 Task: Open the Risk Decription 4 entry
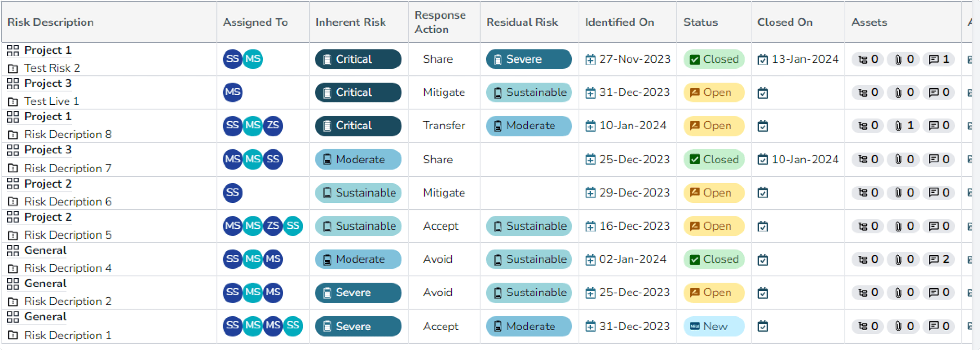(68, 268)
